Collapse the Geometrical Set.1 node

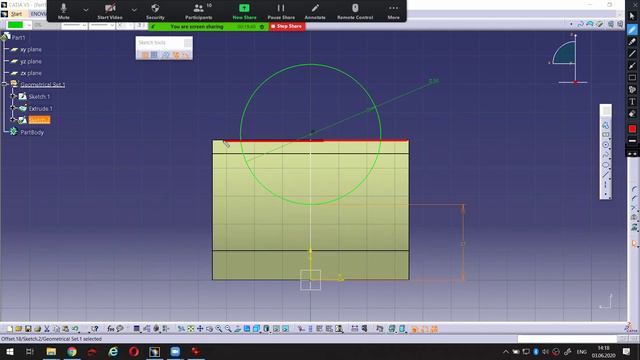[4, 84]
